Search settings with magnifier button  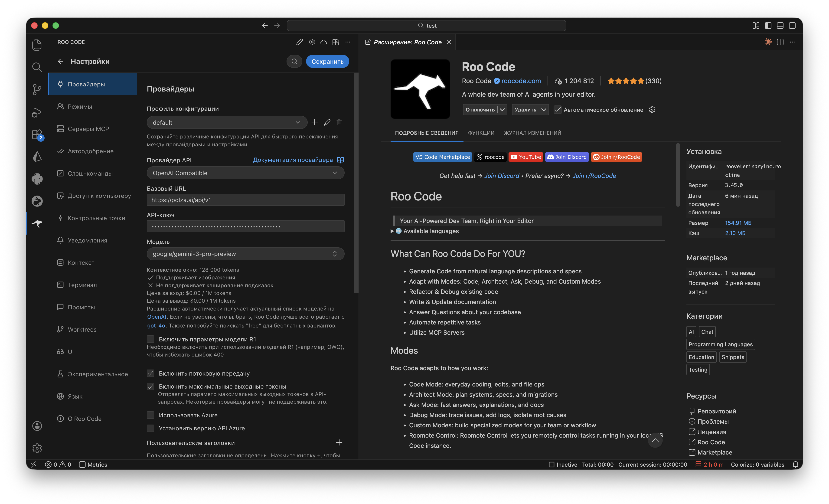coord(294,61)
